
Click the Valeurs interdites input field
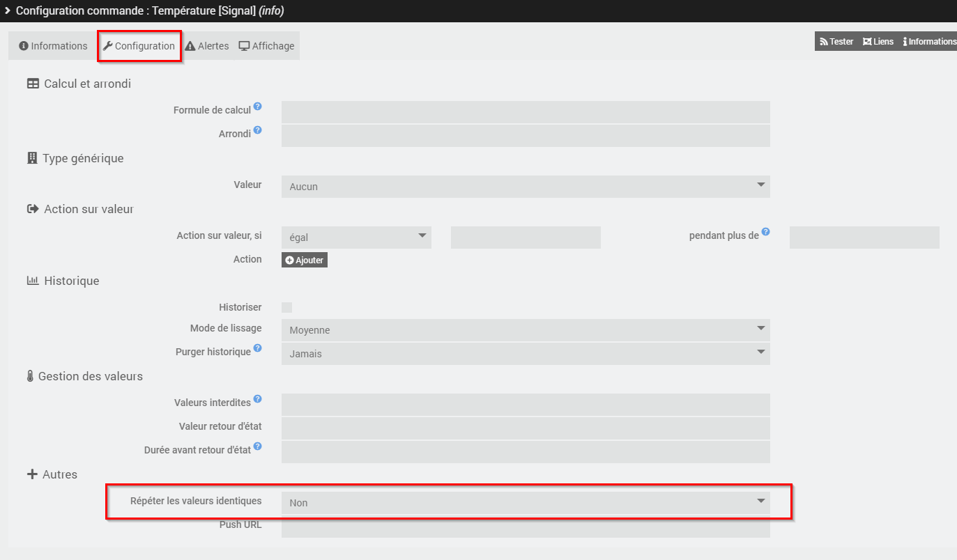pos(526,404)
